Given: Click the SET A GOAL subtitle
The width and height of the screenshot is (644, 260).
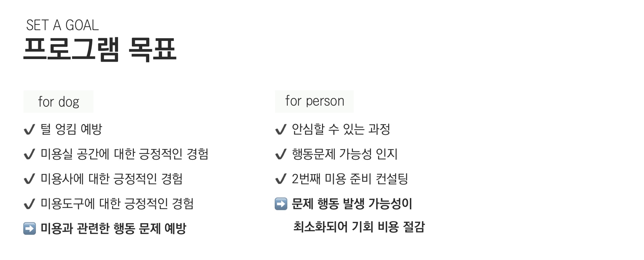Looking at the screenshot, I should pyautogui.click(x=62, y=25).
